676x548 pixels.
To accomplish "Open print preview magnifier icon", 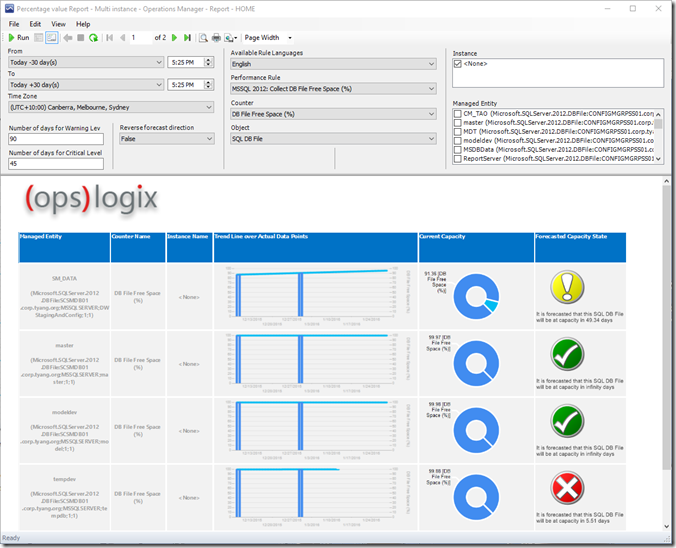I will (203, 38).
